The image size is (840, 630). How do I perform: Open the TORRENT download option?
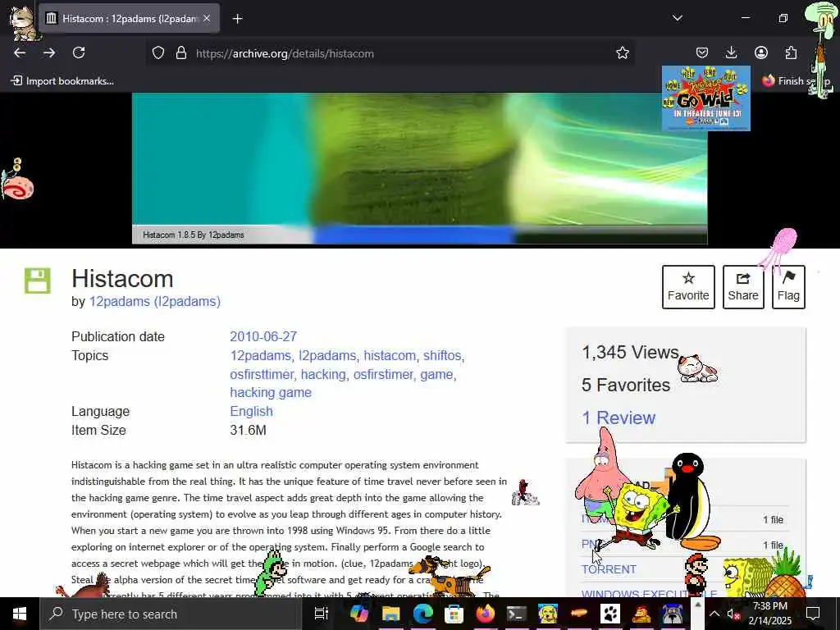[x=609, y=569]
